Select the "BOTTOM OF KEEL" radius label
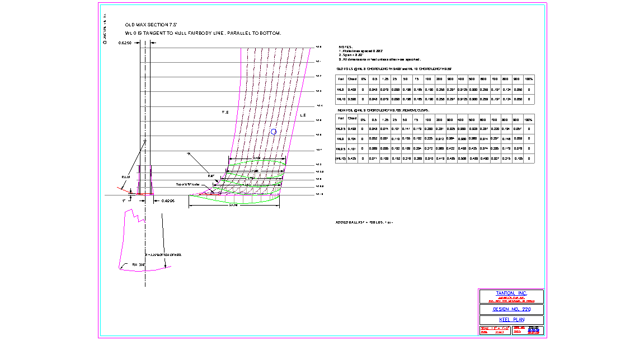The image size is (644, 340). [x=163, y=255]
